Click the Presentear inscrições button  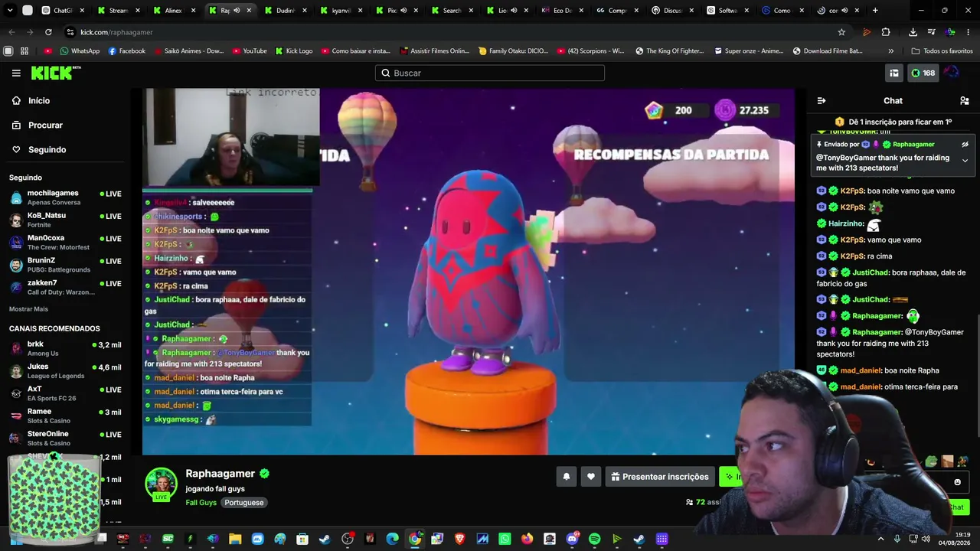point(658,477)
